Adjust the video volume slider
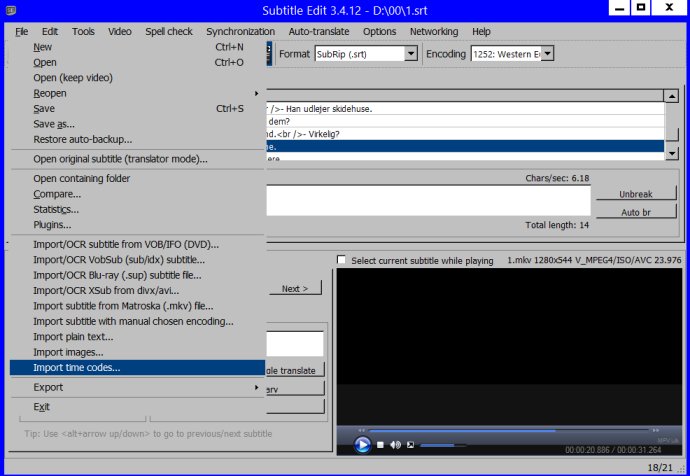690x476 pixels. (443, 445)
